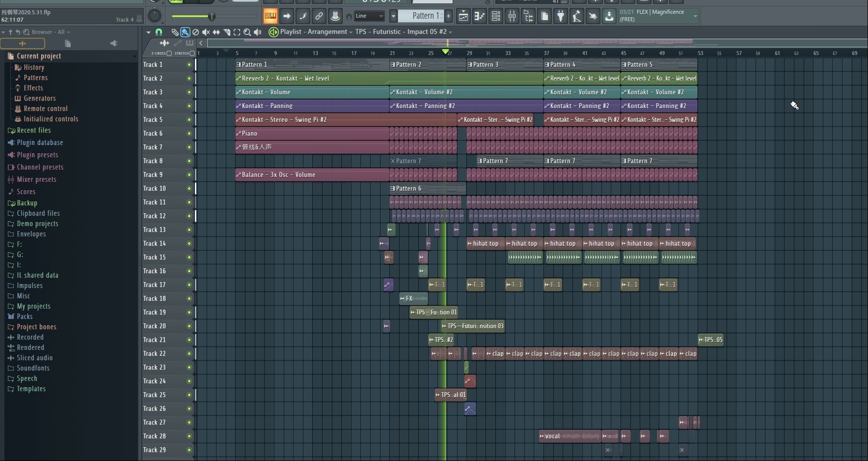Mute Track 28 with its green LED
The height and width of the screenshot is (461, 868).
189,436
